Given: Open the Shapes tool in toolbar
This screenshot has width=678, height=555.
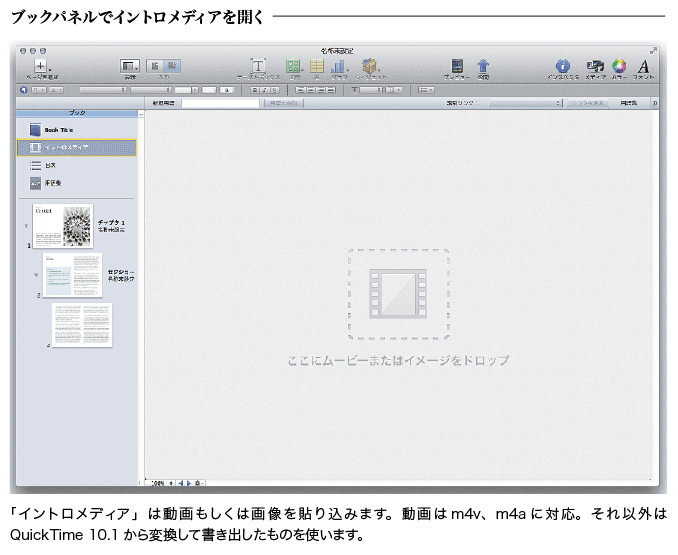Looking at the screenshot, I should tap(293, 66).
